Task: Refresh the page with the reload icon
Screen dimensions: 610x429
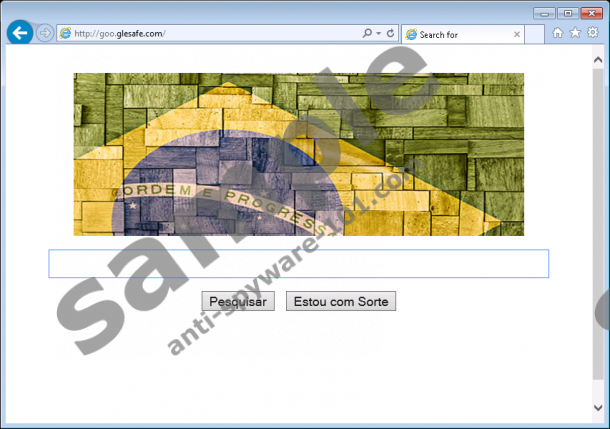Action: click(x=390, y=34)
